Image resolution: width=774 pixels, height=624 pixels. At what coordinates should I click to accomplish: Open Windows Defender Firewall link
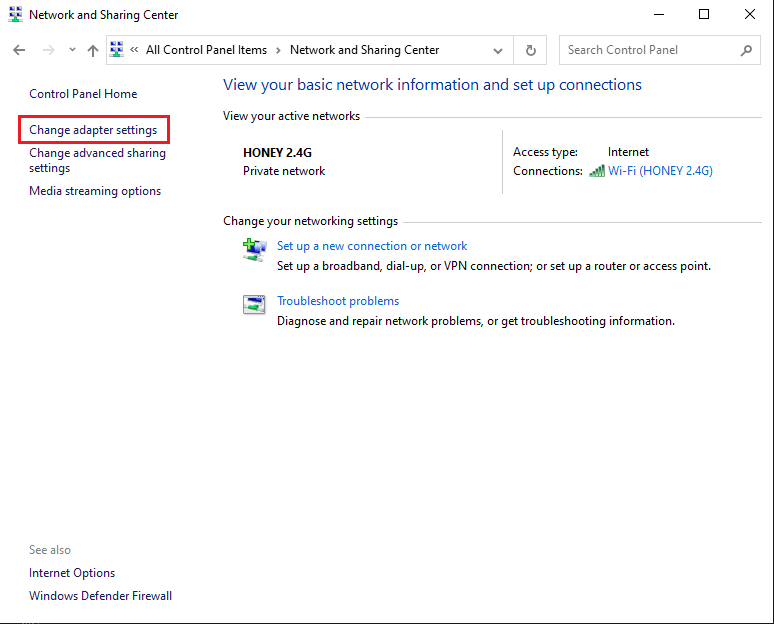pos(100,596)
